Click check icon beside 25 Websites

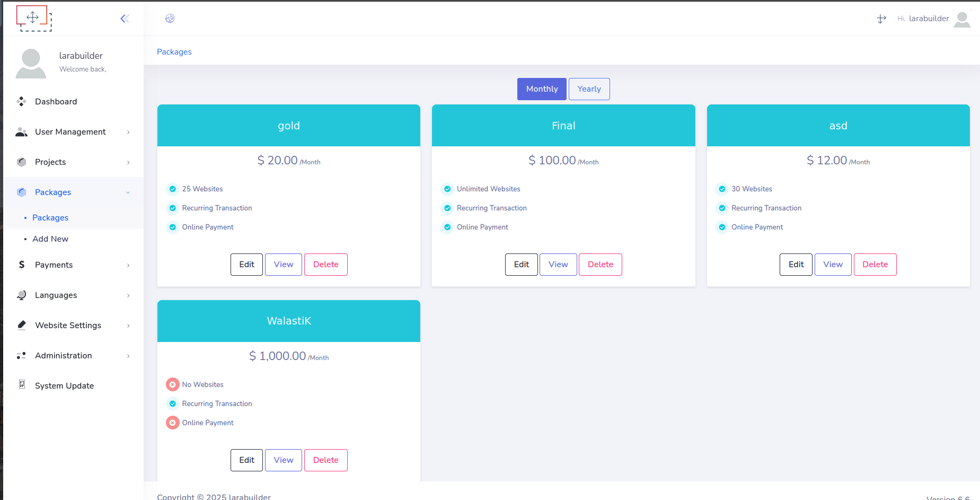coord(172,189)
